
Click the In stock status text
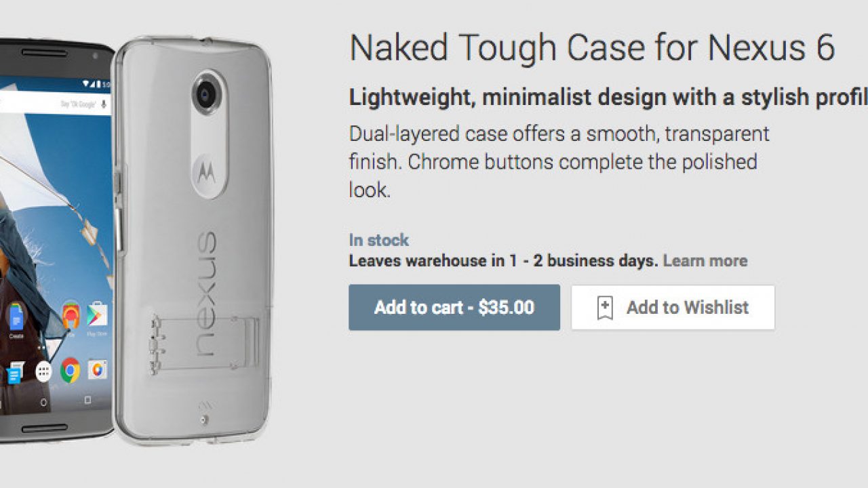(378, 240)
